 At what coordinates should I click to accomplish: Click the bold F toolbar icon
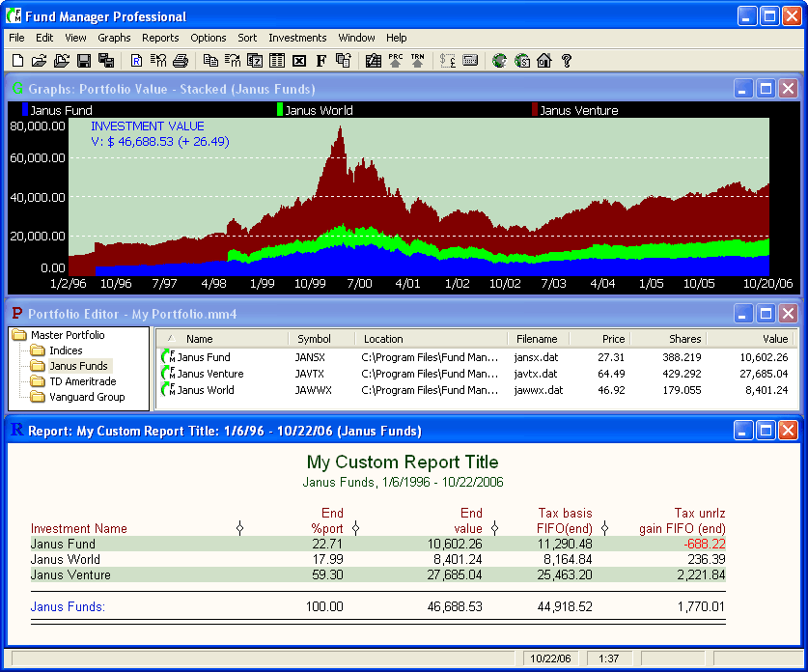[x=321, y=61]
